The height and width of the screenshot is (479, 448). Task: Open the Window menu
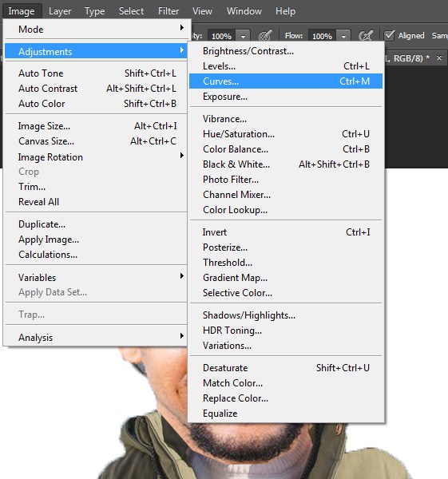click(x=244, y=11)
